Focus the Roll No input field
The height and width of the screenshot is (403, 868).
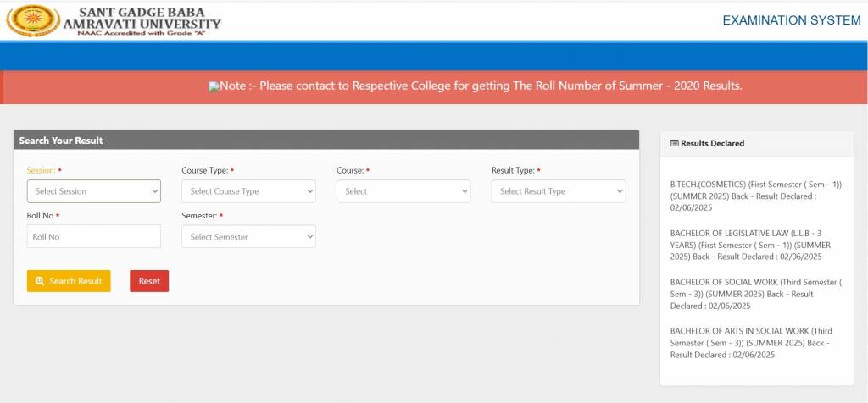(93, 237)
